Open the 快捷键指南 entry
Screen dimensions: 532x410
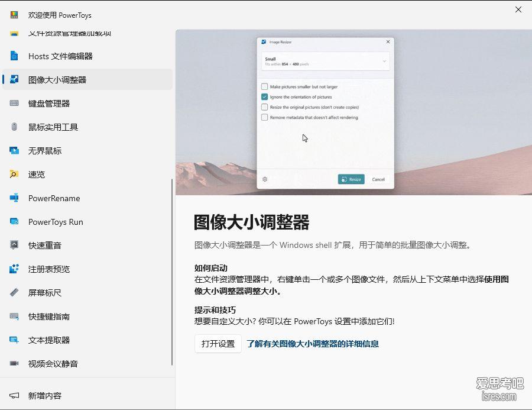(x=87, y=317)
